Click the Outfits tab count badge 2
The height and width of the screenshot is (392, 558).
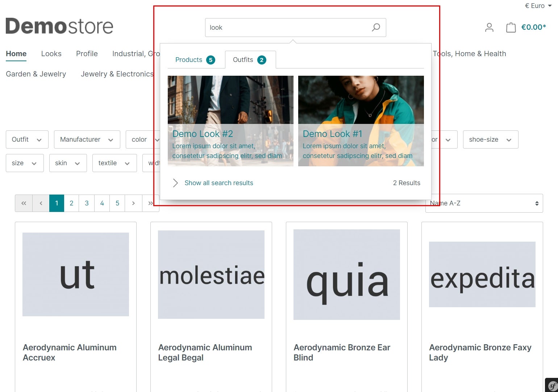[262, 60]
